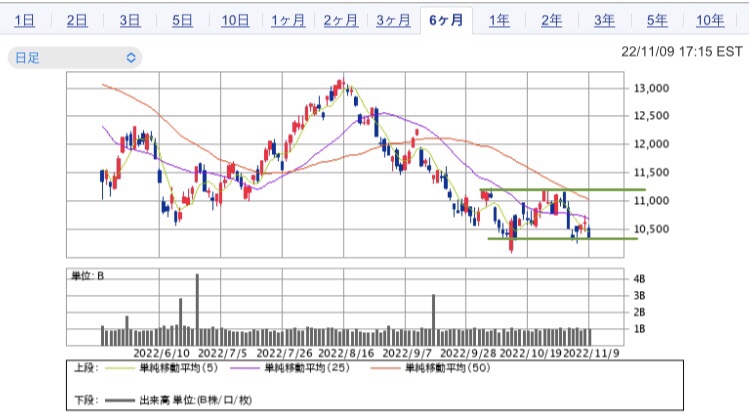
Task: Switch chart to 1ヶ月 range
Action: click(x=288, y=21)
